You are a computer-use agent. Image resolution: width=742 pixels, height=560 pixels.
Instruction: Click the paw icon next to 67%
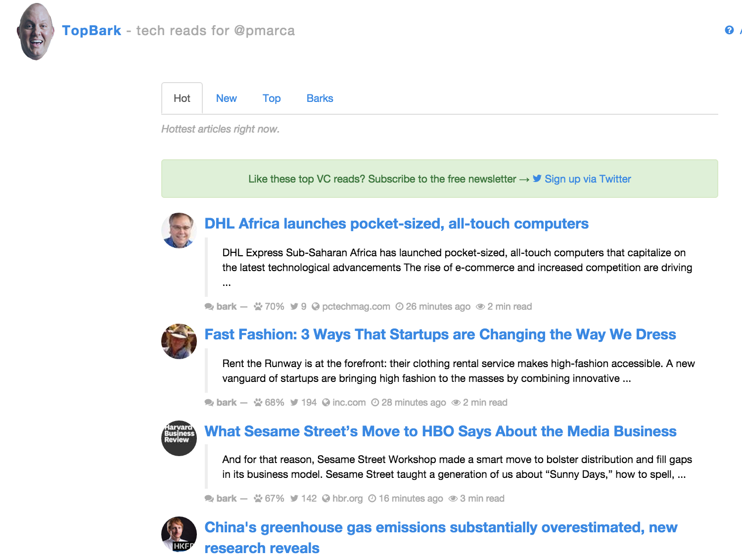(258, 499)
